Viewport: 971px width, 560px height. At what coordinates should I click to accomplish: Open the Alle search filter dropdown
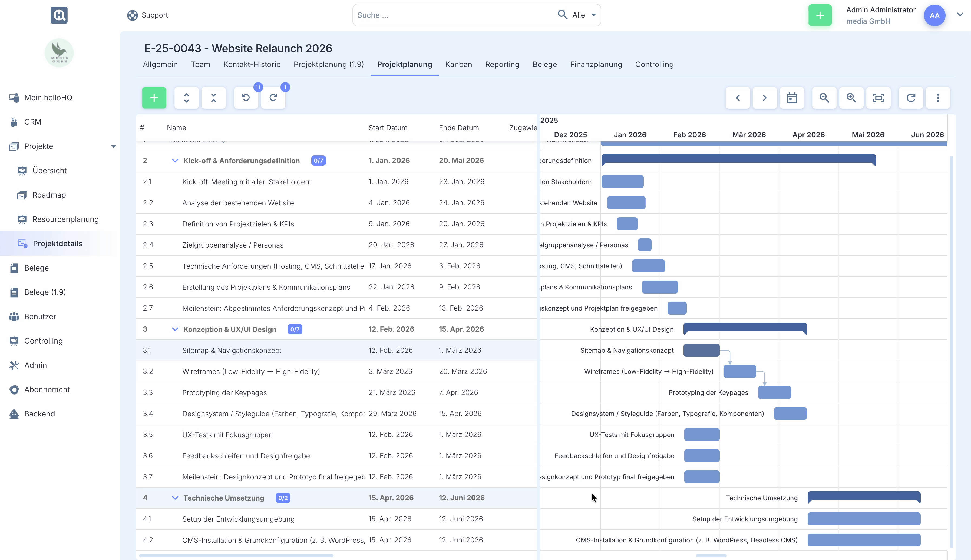tap(584, 15)
